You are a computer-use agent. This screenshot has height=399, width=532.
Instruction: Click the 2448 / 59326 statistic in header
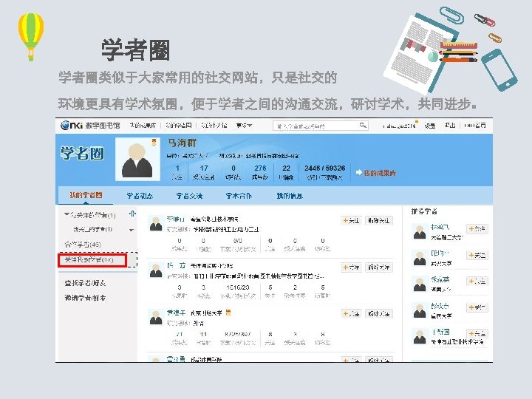pos(324,172)
